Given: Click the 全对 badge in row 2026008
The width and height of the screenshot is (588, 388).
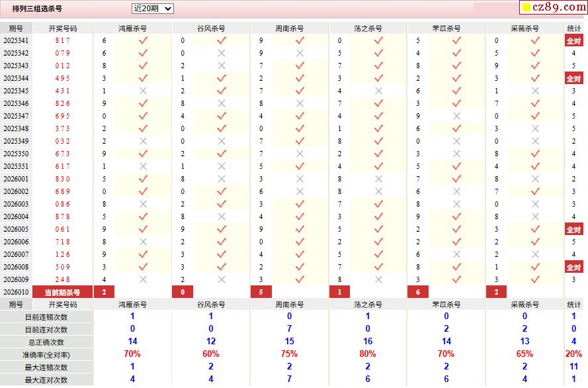Looking at the screenshot, I should click(573, 267).
